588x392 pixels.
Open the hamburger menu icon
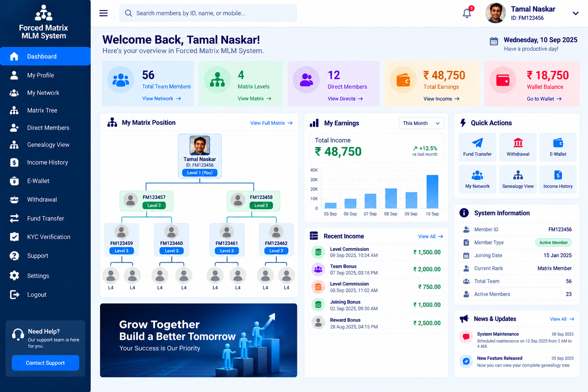click(103, 13)
